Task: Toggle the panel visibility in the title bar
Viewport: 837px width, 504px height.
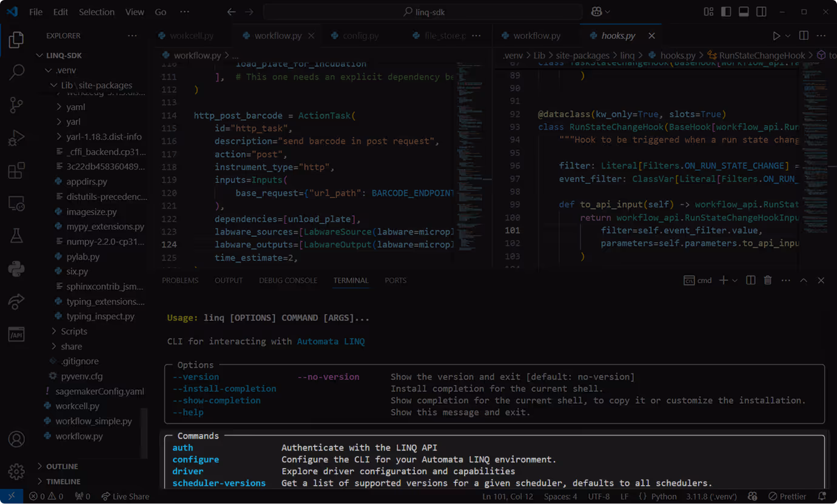Action: pyautogui.click(x=744, y=11)
